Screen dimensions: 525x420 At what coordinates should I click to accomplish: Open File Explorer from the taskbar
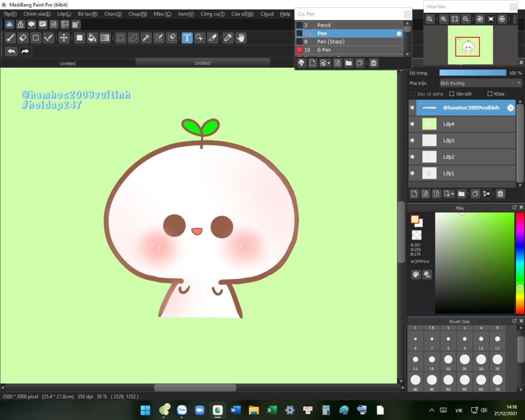coord(254,410)
